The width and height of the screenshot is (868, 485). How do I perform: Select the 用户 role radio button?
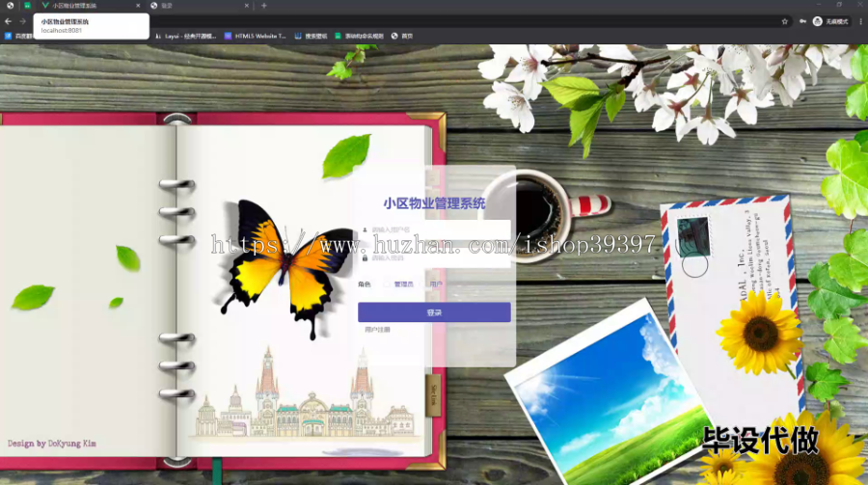click(423, 284)
